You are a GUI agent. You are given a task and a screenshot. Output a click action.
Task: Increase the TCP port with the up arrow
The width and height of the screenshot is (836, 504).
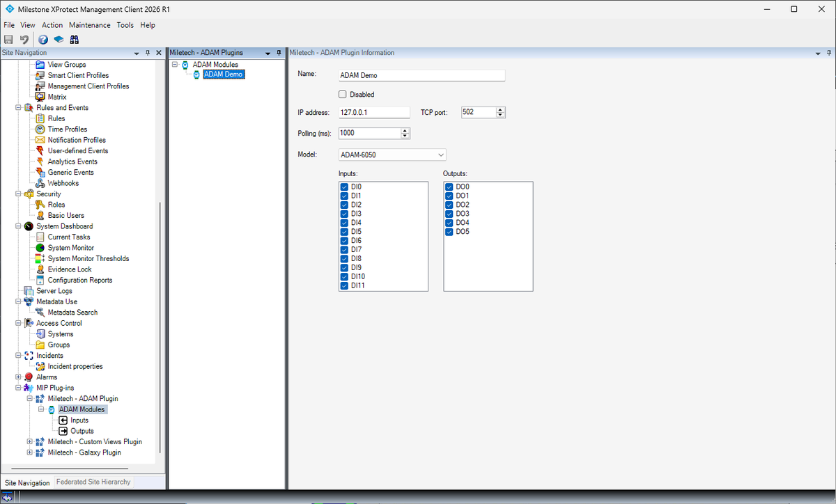500,110
